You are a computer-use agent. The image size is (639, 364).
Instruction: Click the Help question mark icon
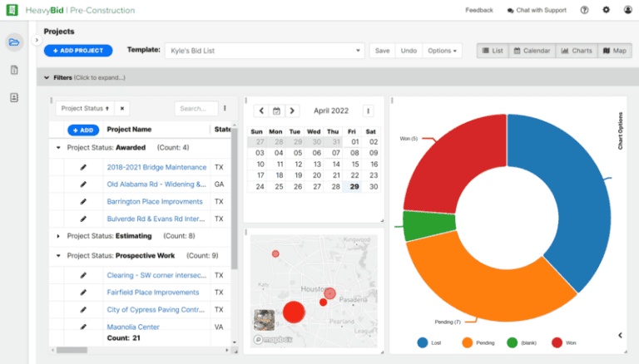pyautogui.click(x=584, y=10)
